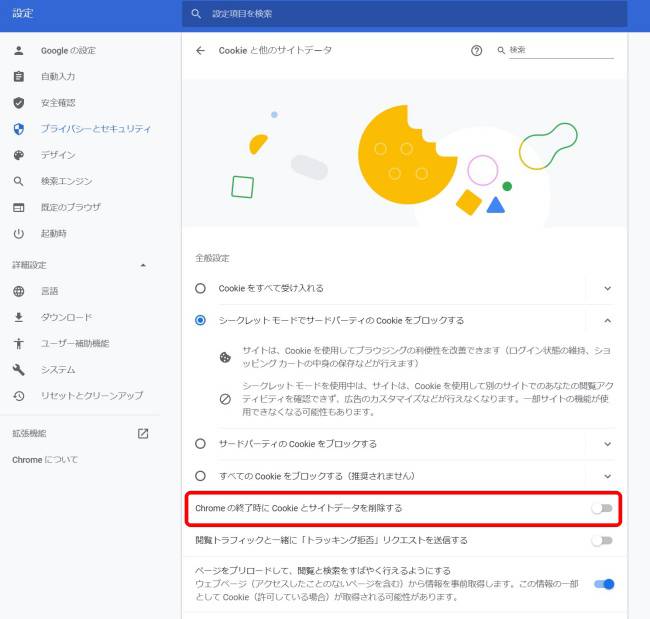This screenshot has height=619, width=650.
Task: Click the language globe icon
Action: click(x=19, y=291)
